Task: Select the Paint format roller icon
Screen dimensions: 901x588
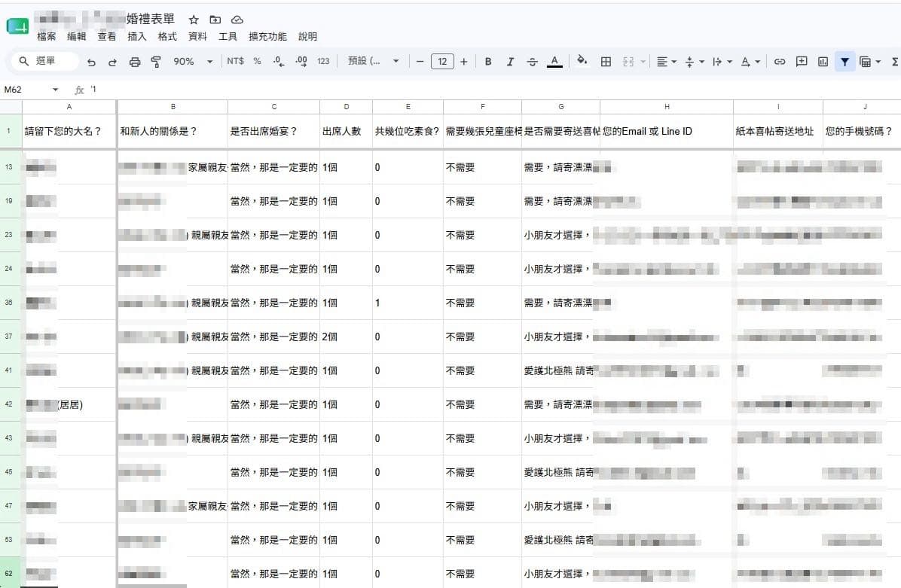Action: click(x=156, y=62)
